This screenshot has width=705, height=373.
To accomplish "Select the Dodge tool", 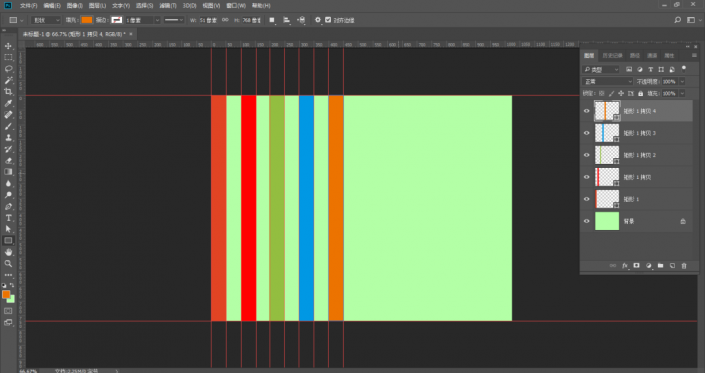I will pos(8,195).
